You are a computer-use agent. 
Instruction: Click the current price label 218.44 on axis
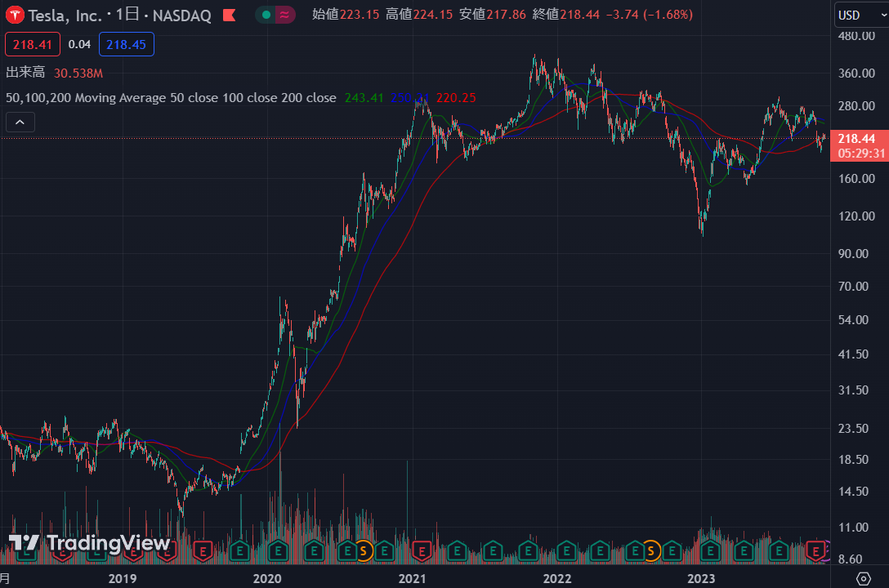click(856, 139)
